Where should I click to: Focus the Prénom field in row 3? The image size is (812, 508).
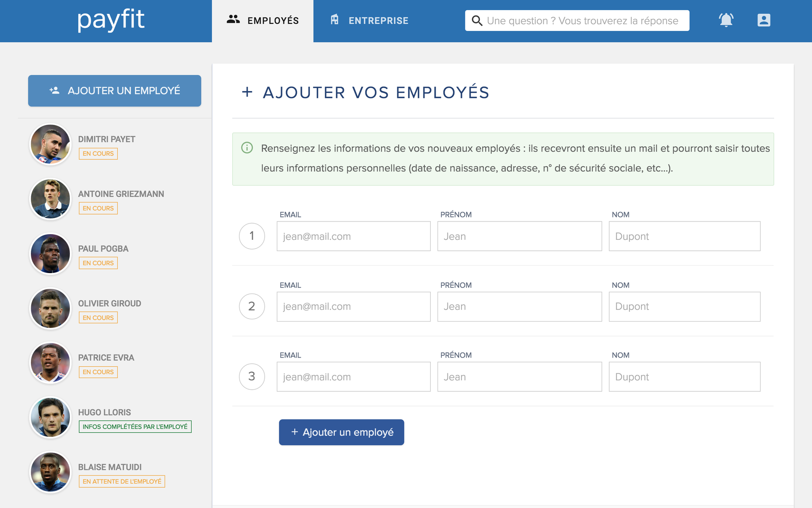tap(519, 377)
